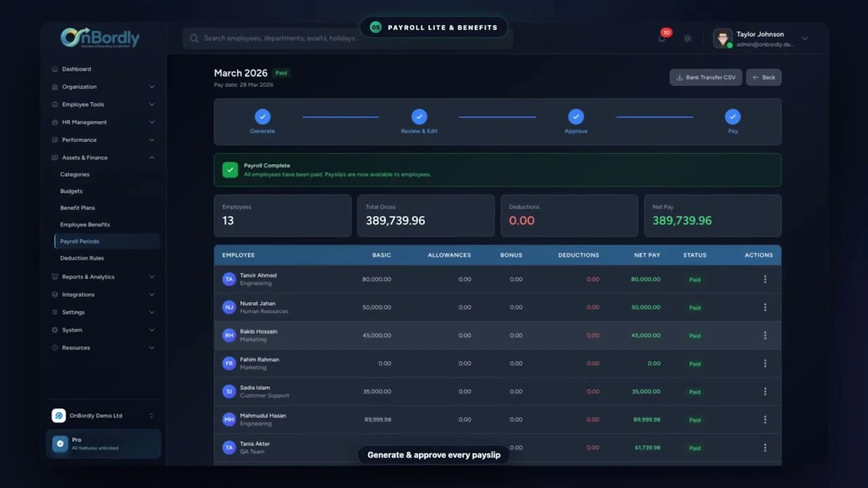Image resolution: width=868 pixels, height=488 pixels.
Task: Click Paid status for Rakib Hossain
Action: 695,336
